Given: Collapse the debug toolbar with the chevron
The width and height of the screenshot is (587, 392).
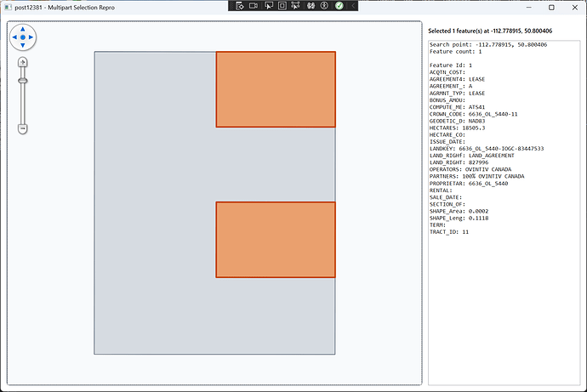Looking at the screenshot, I should 353,6.
